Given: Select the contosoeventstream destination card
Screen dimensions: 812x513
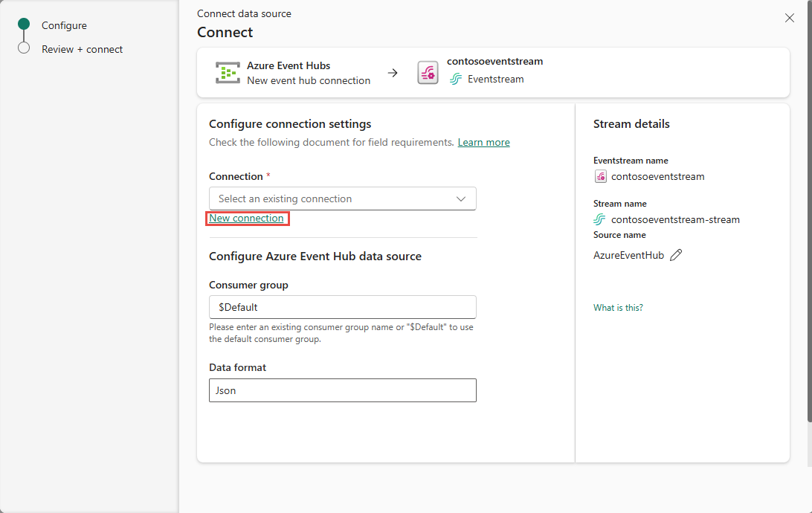Looking at the screenshot, I should 494,72.
